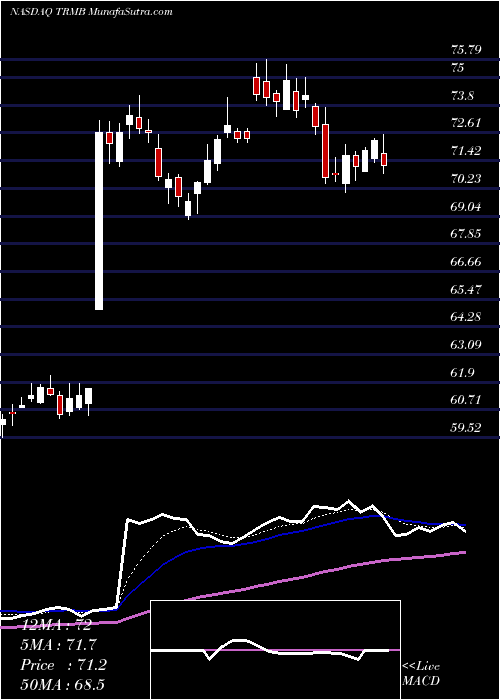Click the last red candlestick on the right
The image size is (500, 700).
[384, 159]
